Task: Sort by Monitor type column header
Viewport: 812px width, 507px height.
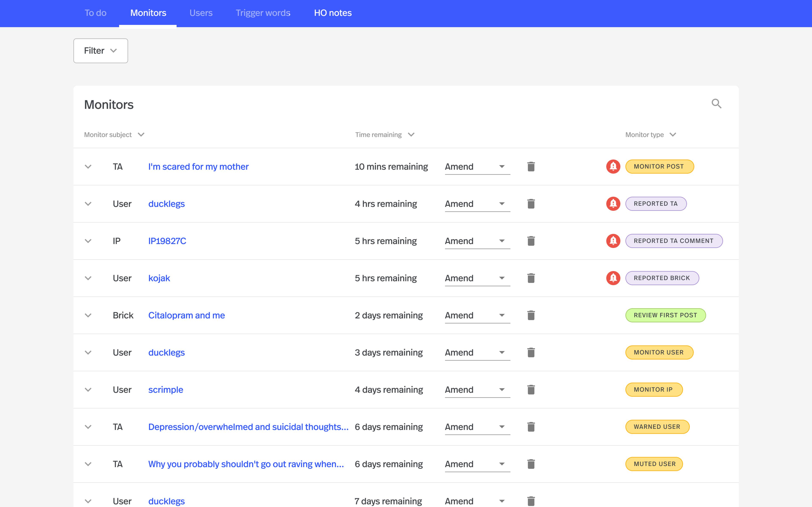Action: 650,135
